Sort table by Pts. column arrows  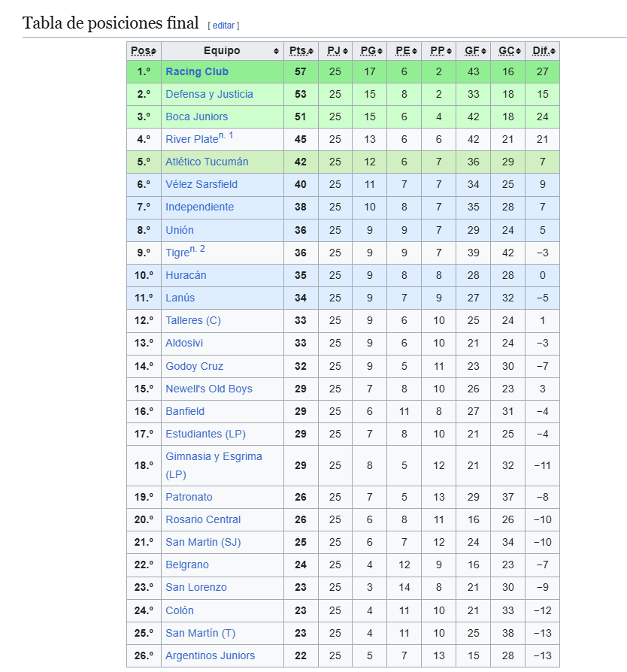point(310,51)
